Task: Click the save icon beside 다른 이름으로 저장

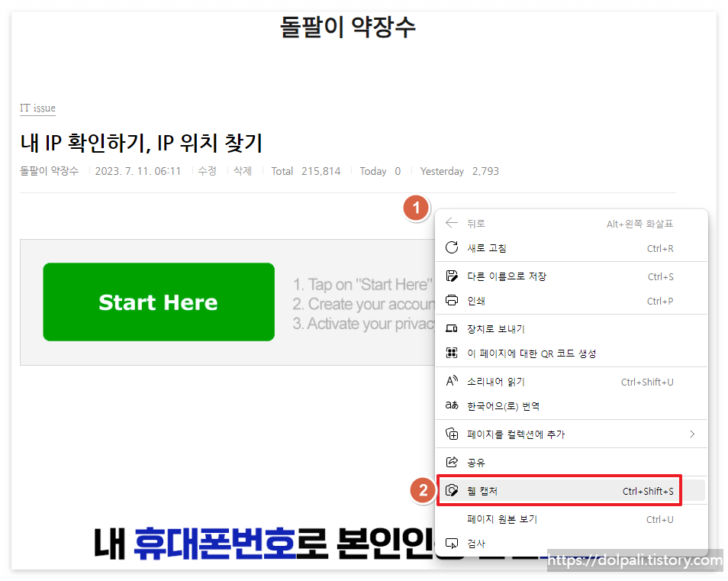Action: [x=451, y=276]
